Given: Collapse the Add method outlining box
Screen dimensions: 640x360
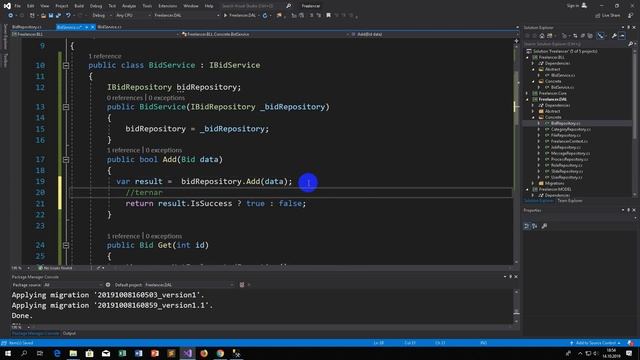Looking at the screenshot, I should pos(66,160).
